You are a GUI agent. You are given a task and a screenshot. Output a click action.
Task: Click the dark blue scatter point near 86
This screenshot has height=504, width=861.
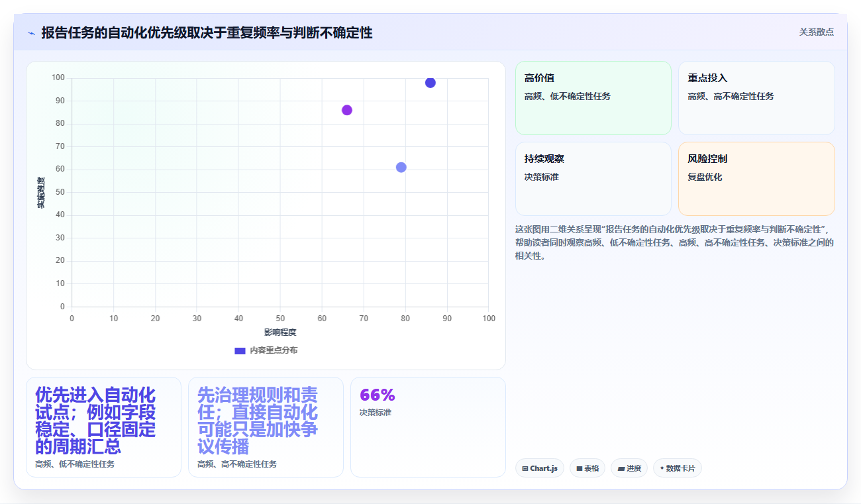pos(430,83)
